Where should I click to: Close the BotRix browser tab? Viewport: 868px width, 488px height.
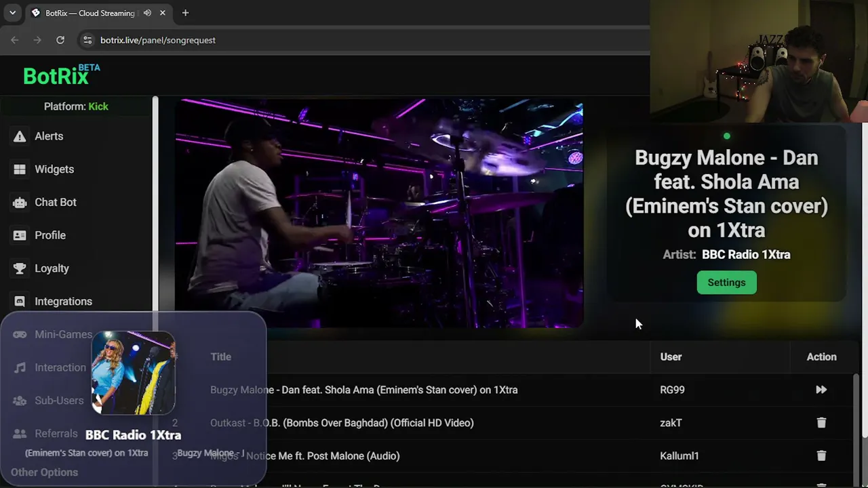163,13
